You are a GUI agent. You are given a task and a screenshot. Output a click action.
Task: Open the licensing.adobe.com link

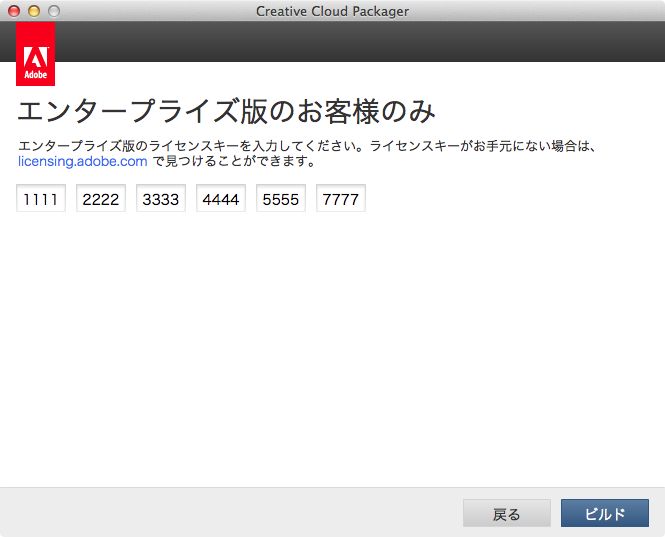point(83,161)
